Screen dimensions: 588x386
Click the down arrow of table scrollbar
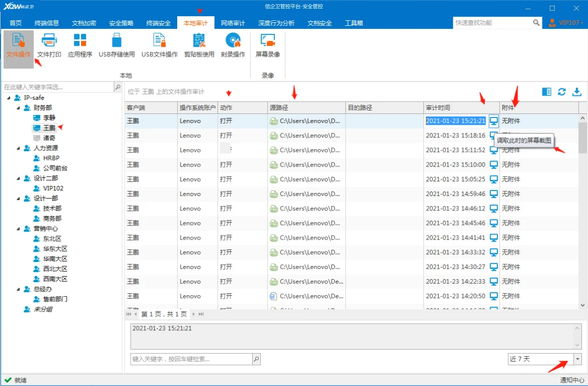[582, 305]
